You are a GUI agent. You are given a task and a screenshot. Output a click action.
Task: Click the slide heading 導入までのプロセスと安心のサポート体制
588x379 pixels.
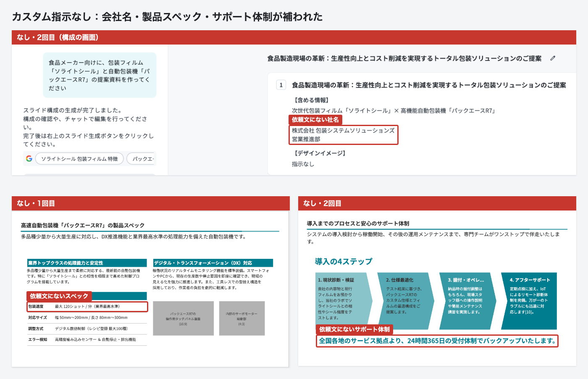tap(358, 224)
